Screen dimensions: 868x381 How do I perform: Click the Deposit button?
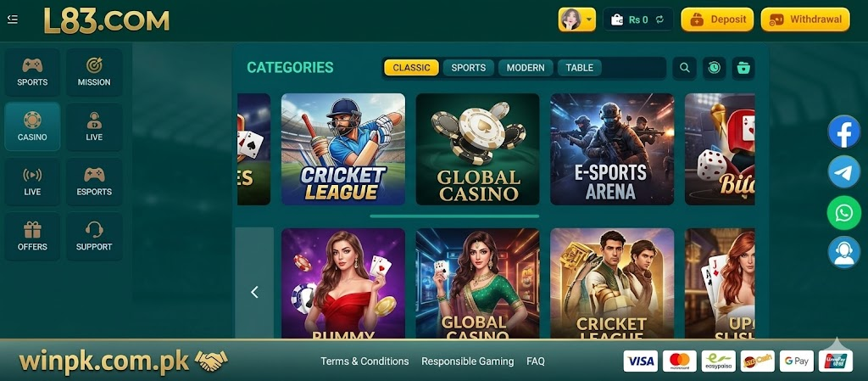(x=717, y=20)
